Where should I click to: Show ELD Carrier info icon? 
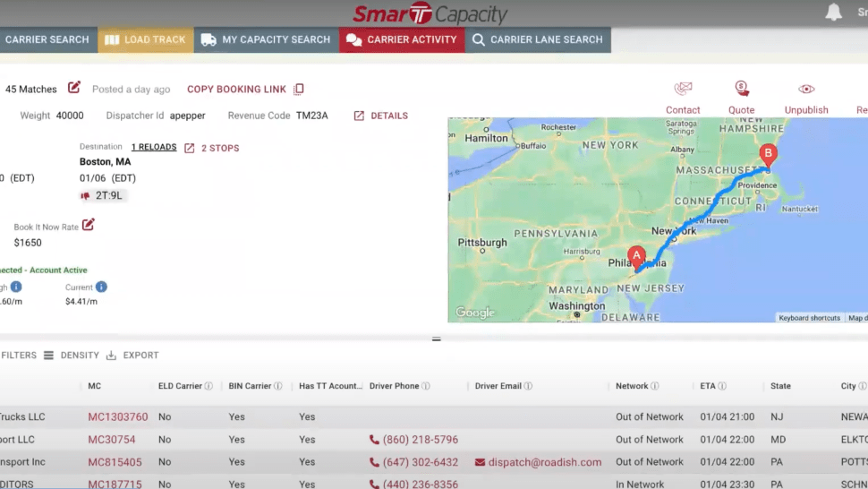[x=208, y=386]
